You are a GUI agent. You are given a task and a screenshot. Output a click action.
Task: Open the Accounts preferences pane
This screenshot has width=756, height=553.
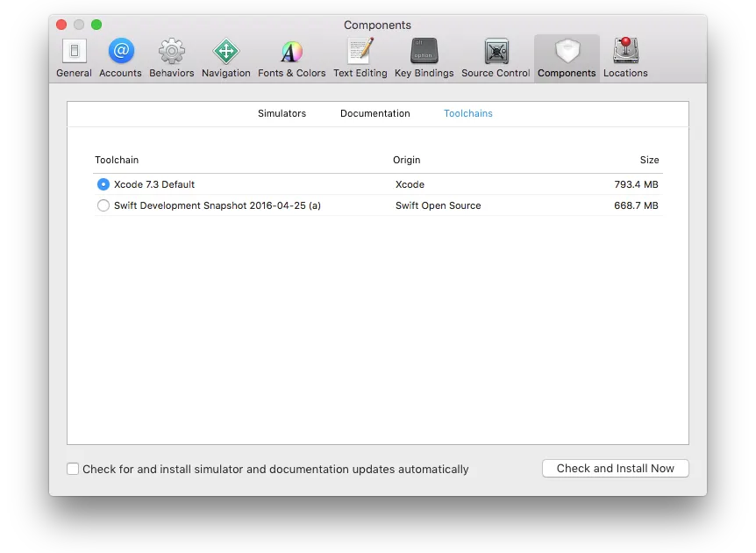(120, 58)
